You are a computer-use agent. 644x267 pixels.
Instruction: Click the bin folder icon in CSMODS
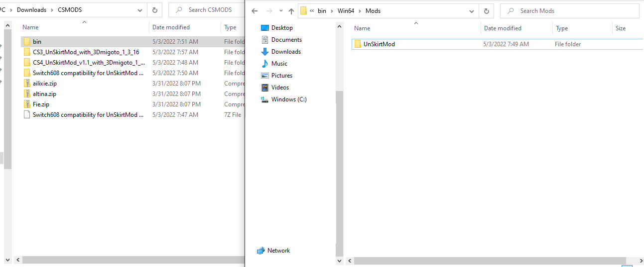click(27, 42)
